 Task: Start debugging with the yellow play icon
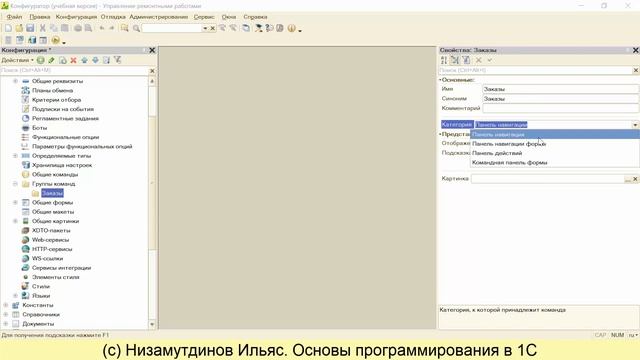coord(56,40)
